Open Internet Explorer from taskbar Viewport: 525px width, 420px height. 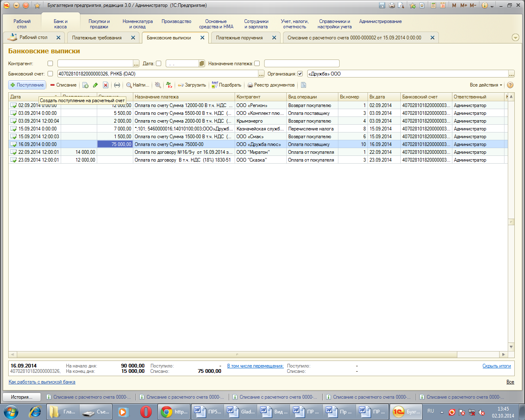35,412
